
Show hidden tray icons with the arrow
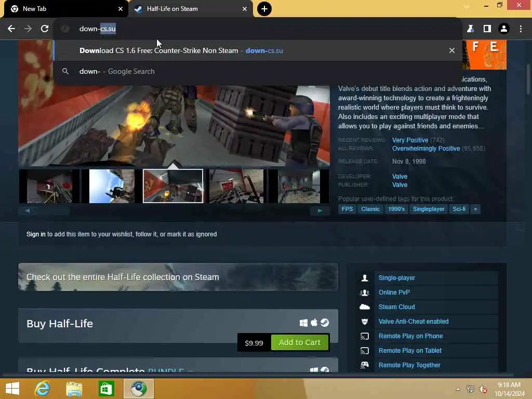(458, 389)
